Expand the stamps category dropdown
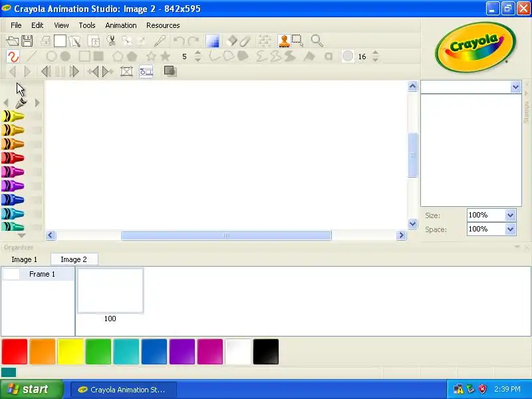 (515, 87)
